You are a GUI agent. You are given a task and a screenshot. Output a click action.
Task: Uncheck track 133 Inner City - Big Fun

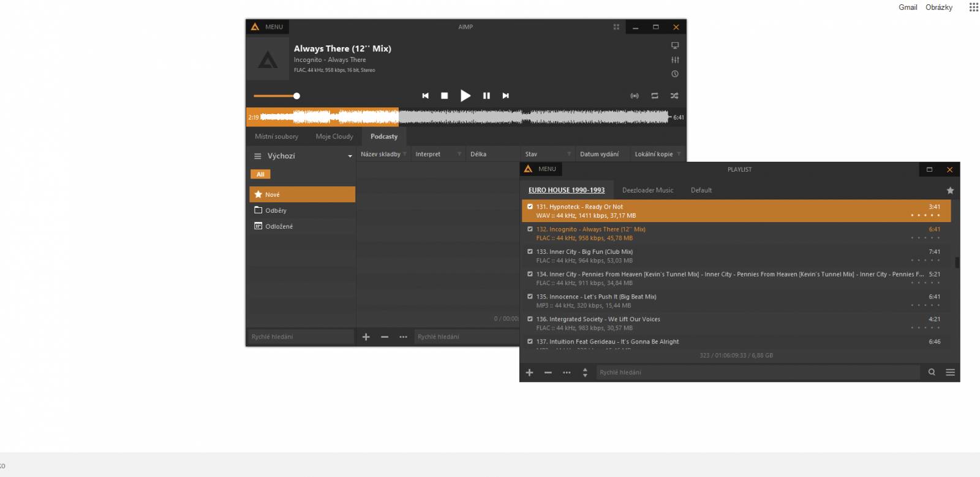click(530, 251)
